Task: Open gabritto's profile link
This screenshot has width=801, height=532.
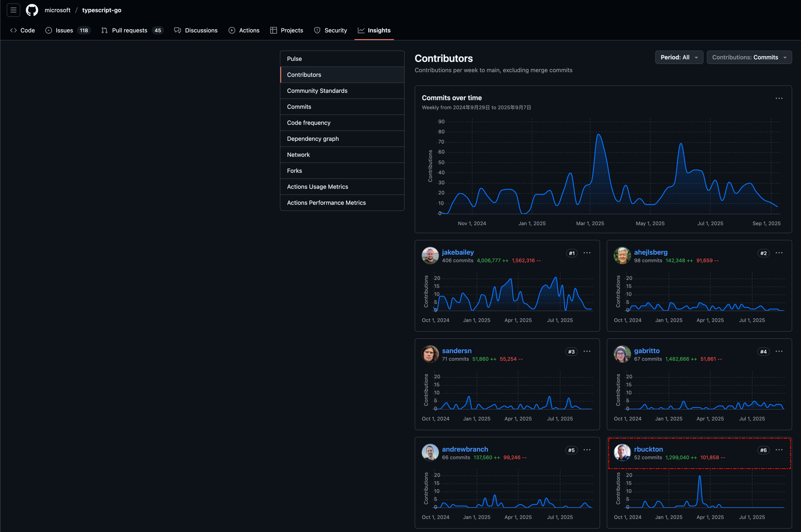Action: tap(647, 350)
